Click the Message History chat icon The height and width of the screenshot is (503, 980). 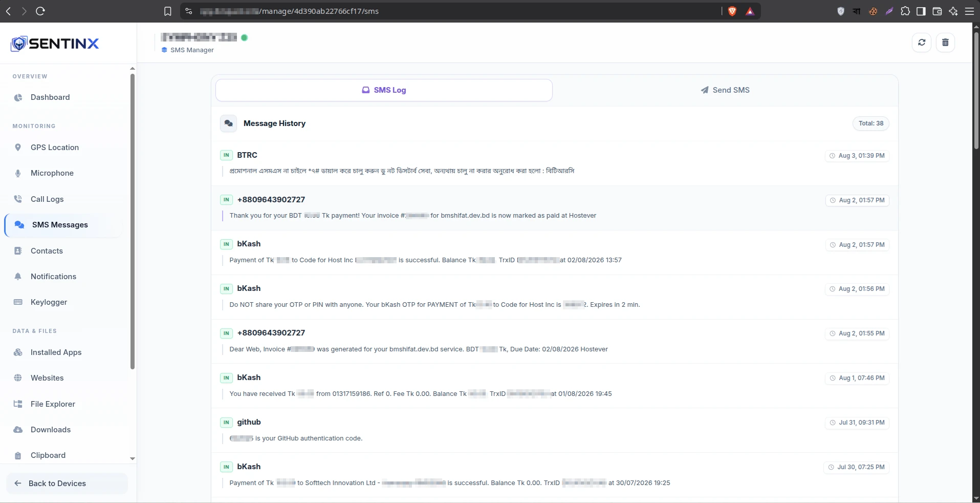(229, 123)
